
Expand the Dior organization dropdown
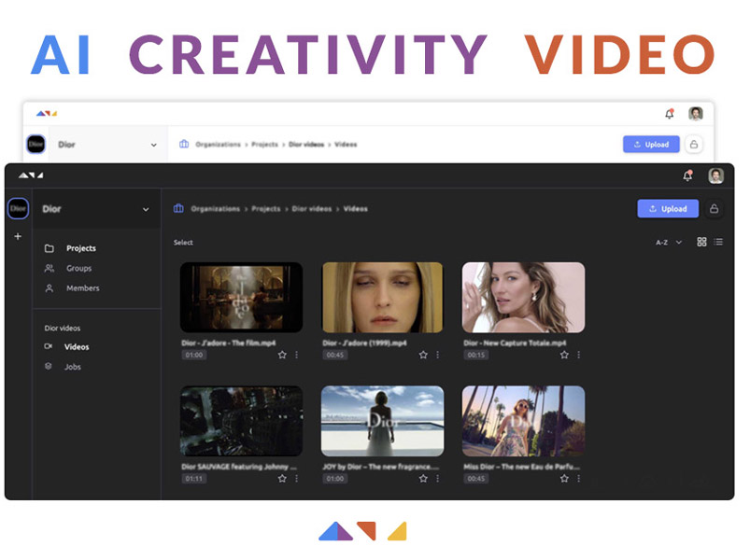146,209
